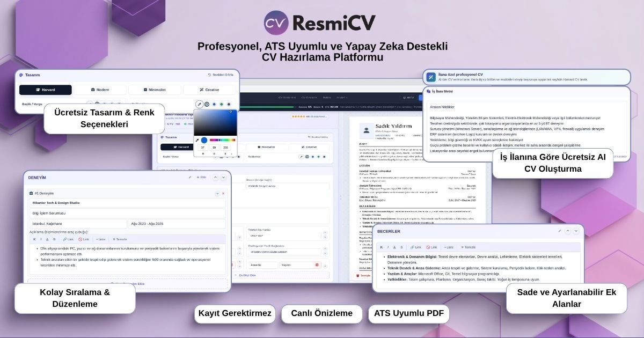Select the Minimalist design template tab
The image size is (644, 338).
[x=155, y=90]
